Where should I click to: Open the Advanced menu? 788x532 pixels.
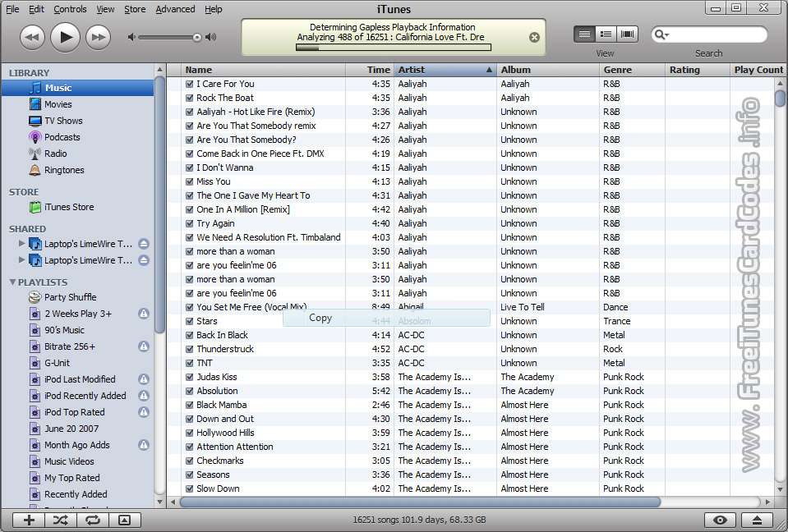(175, 9)
